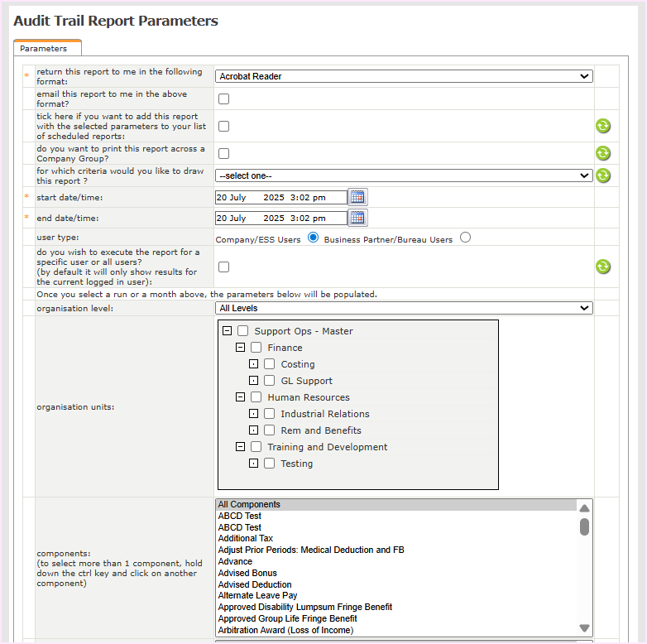Collapse the Human Resources tree node
The width and height of the screenshot is (647, 644).
(x=240, y=397)
